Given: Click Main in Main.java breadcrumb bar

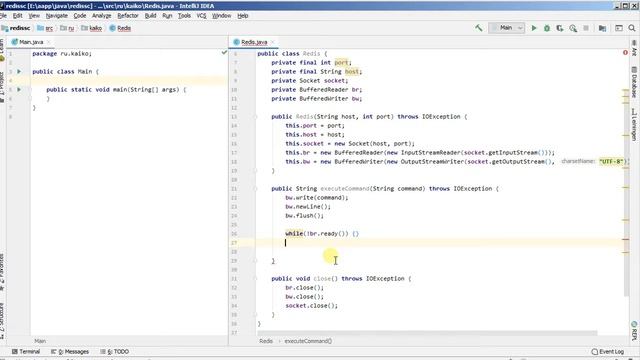Looking at the screenshot, I should [40, 341].
